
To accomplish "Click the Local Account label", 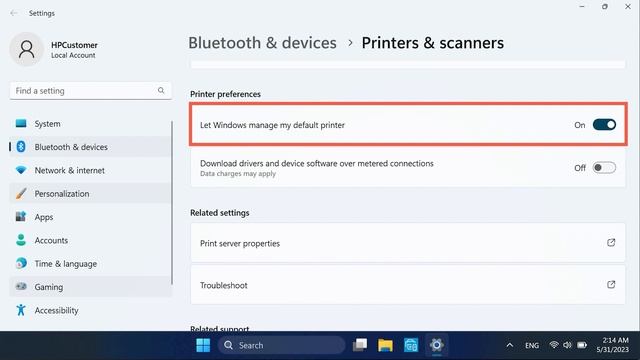I will coord(73,55).
